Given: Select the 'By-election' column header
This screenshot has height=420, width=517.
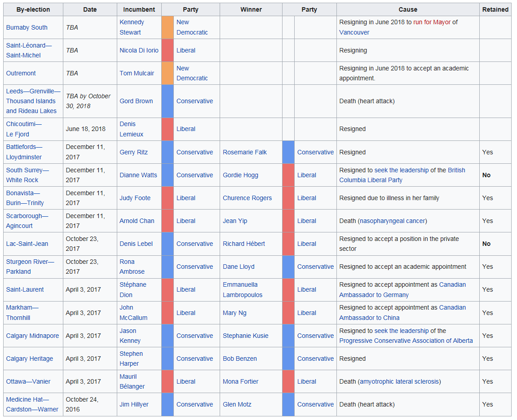Looking at the screenshot, I should click(x=33, y=9).
